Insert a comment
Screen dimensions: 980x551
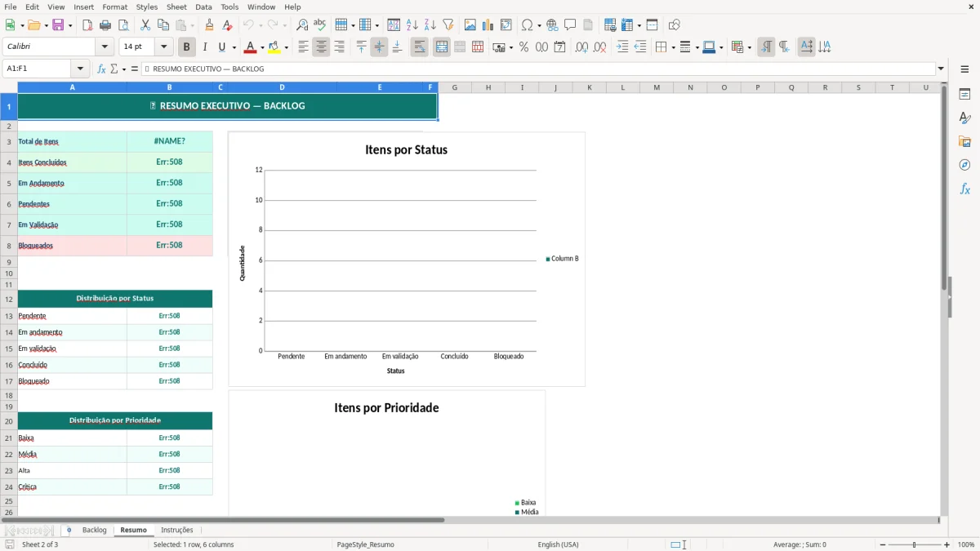[570, 25]
